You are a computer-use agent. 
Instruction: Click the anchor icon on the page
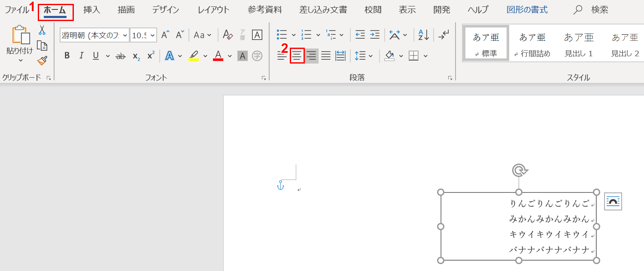pos(280,186)
